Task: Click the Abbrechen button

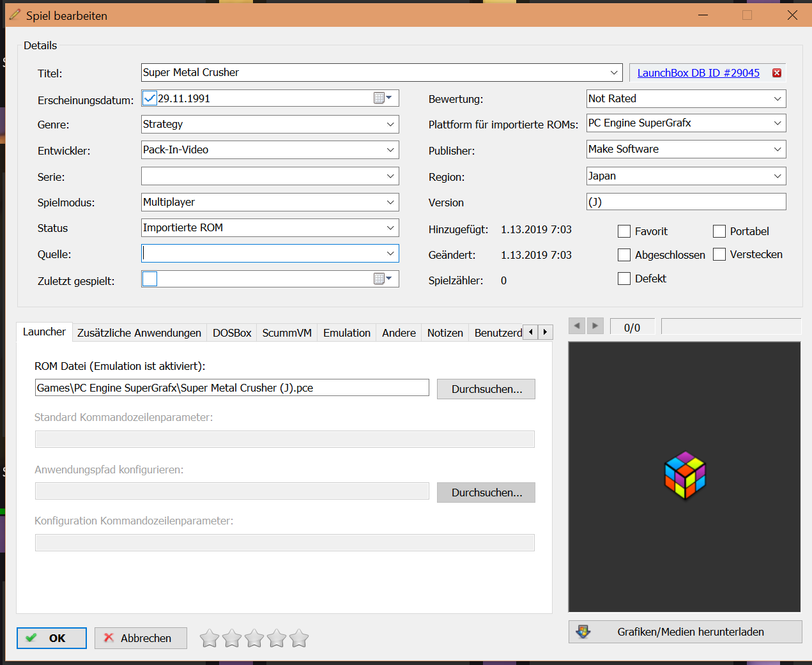Action: tap(141, 638)
